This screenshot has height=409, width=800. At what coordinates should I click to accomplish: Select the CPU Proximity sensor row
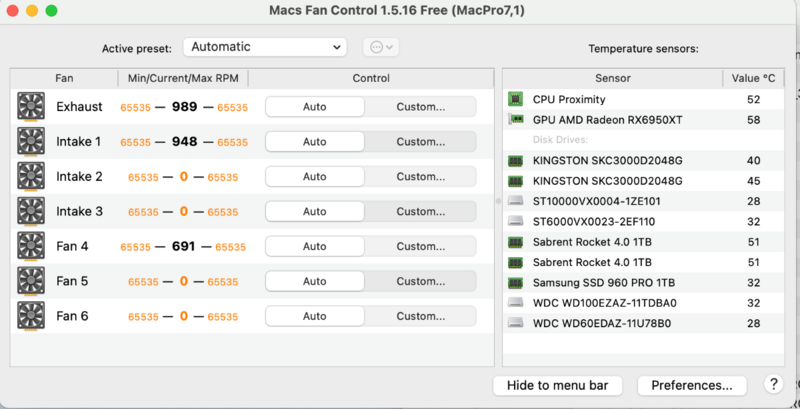[643, 99]
